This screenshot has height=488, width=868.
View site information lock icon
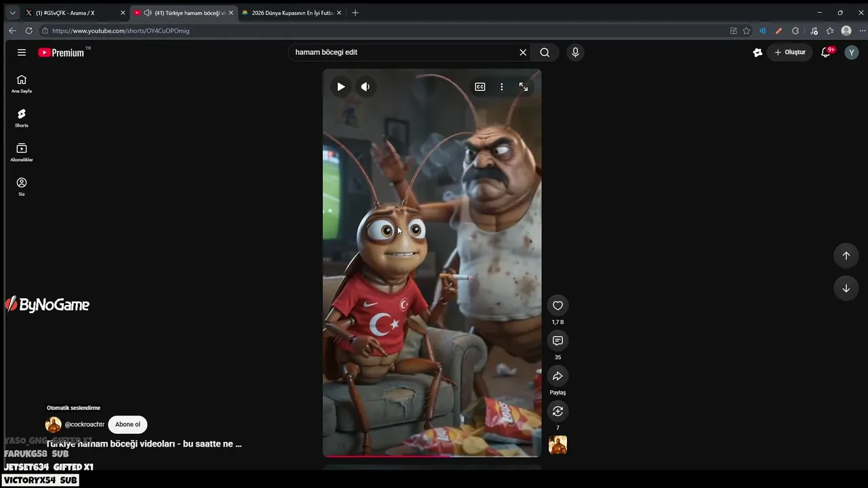coord(45,30)
